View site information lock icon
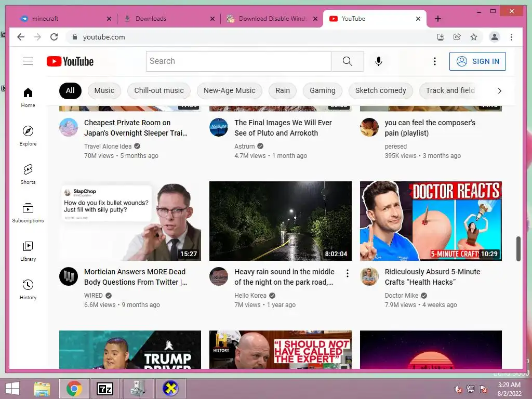 click(75, 37)
